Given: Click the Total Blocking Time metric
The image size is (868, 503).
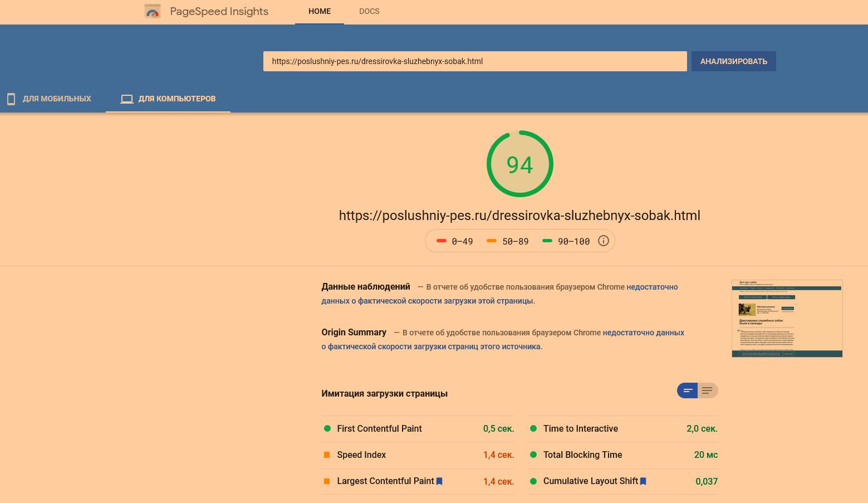Looking at the screenshot, I should pyautogui.click(x=623, y=455).
